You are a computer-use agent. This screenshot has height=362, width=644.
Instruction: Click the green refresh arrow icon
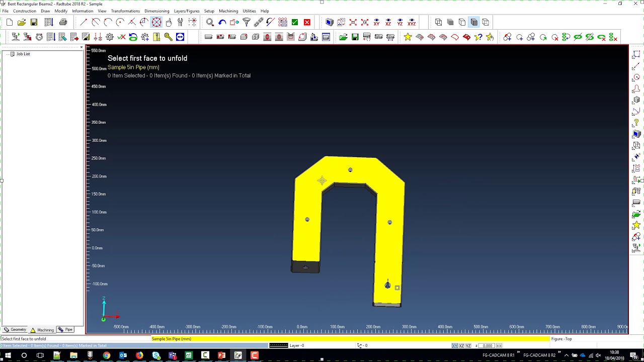point(133,37)
